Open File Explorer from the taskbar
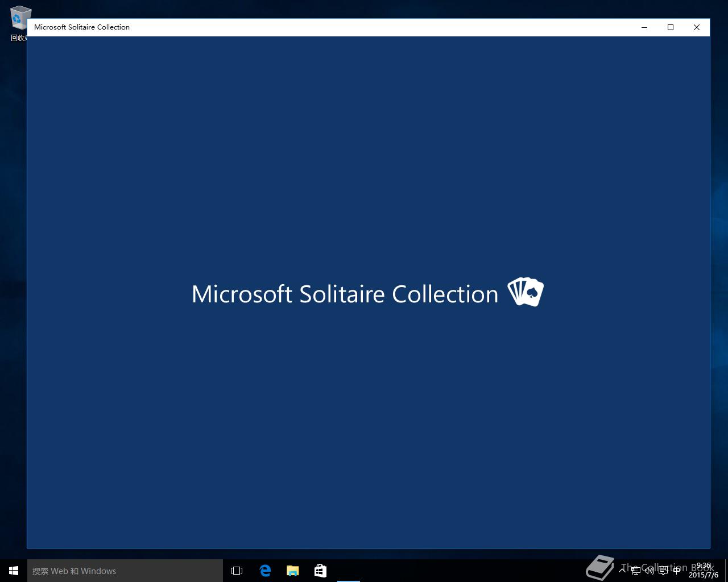This screenshot has height=582, width=728. point(292,571)
